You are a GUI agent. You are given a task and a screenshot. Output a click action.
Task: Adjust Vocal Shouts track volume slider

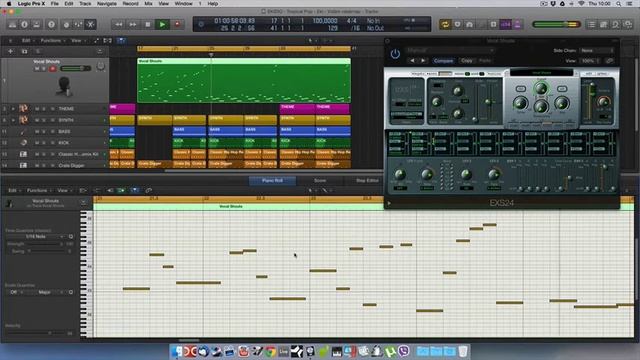coord(76,69)
